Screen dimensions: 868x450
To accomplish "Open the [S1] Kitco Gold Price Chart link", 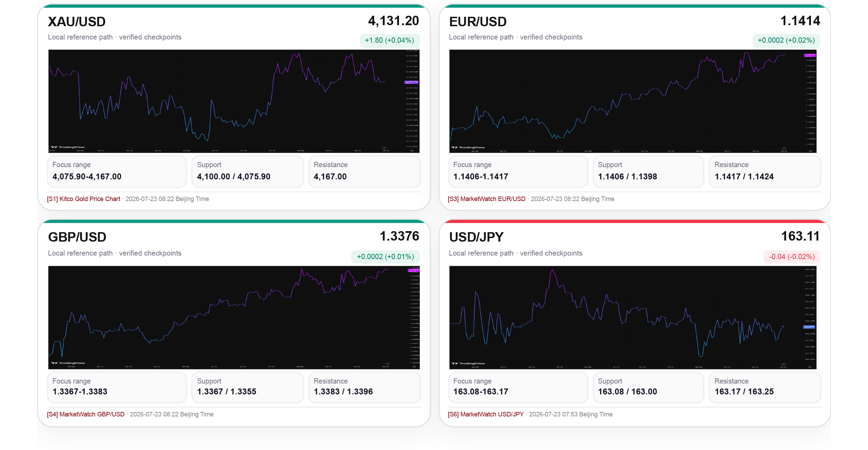I will [x=84, y=199].
